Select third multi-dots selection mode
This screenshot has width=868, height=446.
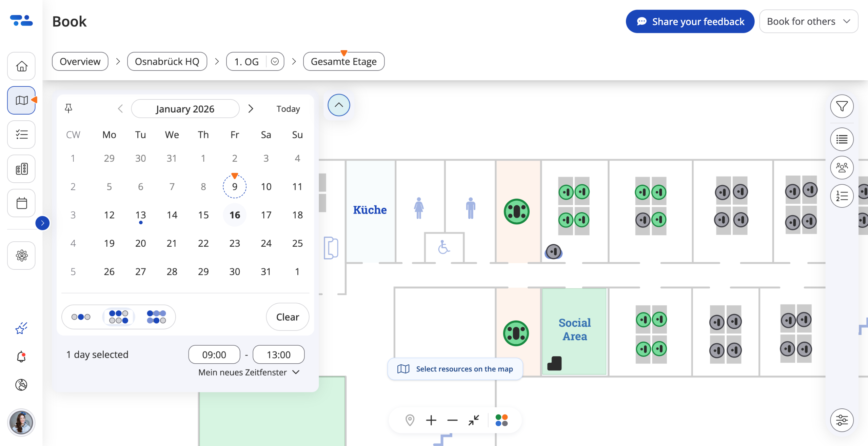pos(156,317)
